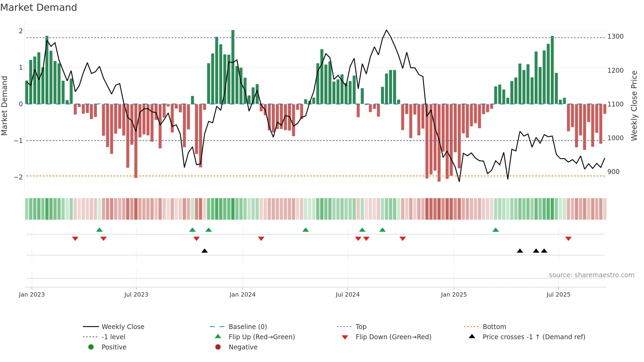This screenshot has width=644, height=362.
Task: Click the 'Weekly Close Price' right axis title
Action: [634, 106]
